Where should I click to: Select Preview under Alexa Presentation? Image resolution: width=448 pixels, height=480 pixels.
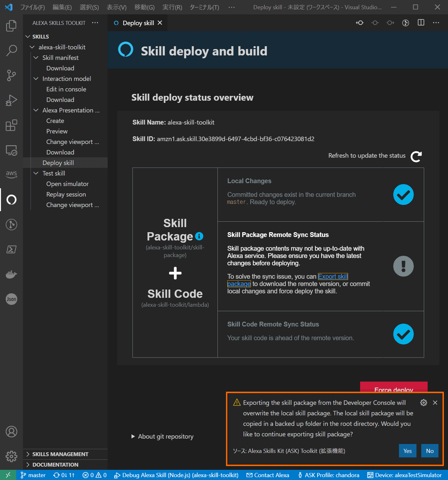[x=57, y=131]
